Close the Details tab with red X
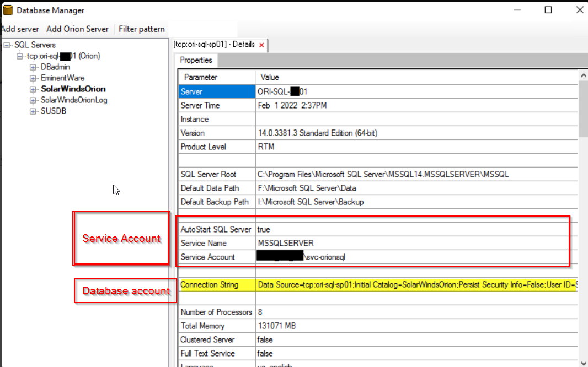 (262, 45)
